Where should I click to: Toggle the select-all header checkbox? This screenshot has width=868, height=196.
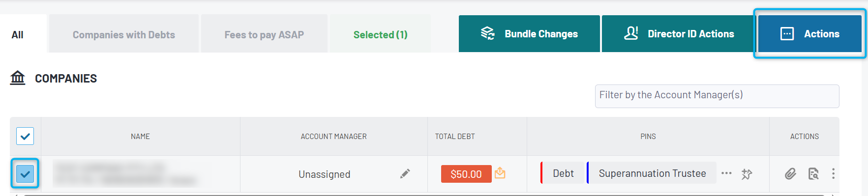(x=25, y=136)
